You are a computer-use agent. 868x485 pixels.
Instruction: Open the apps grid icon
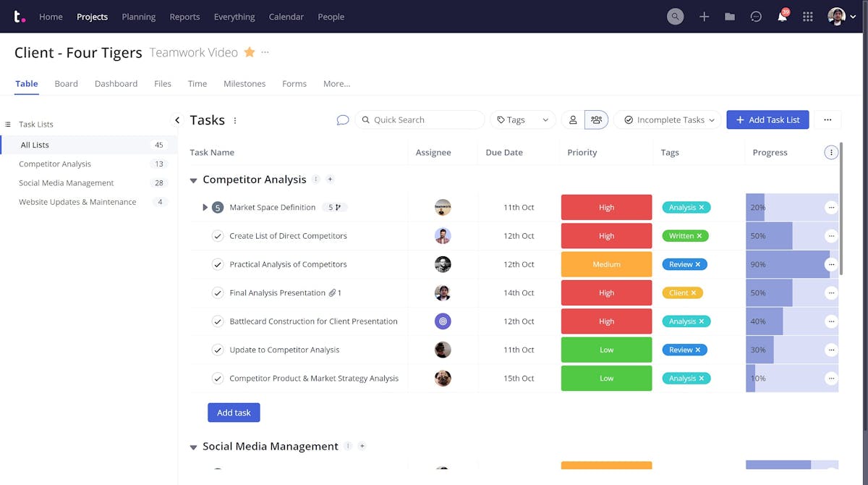tap(808, 17)
